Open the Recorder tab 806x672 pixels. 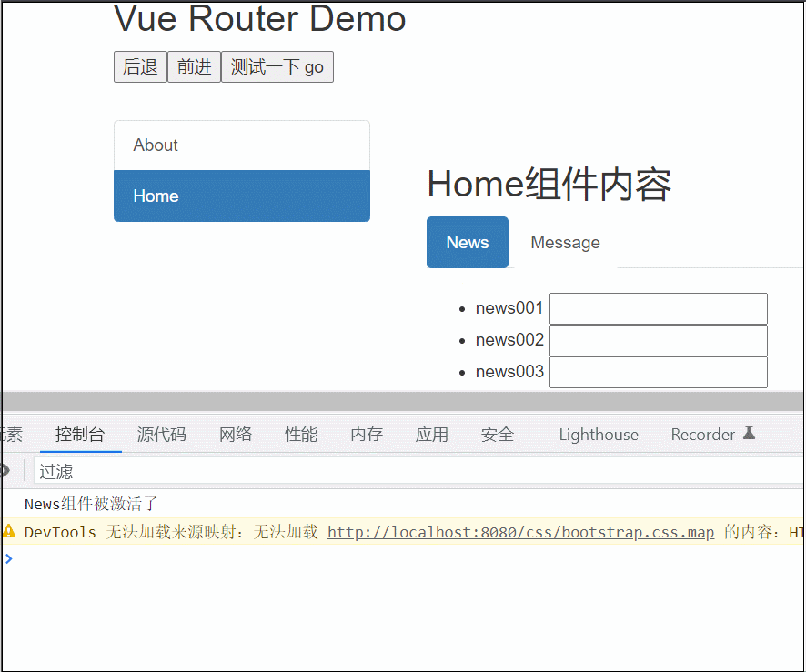point(713,435)
